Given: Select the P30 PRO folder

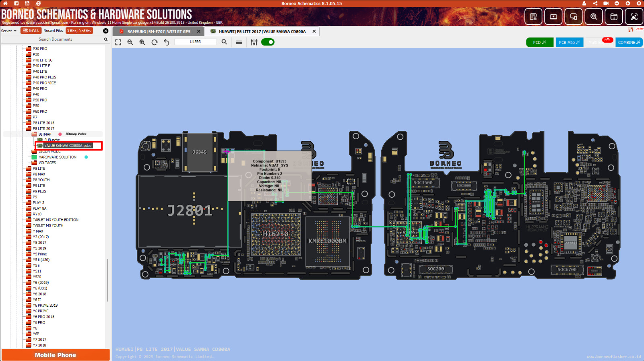Looking at the screenshot, I should (40, 49).
